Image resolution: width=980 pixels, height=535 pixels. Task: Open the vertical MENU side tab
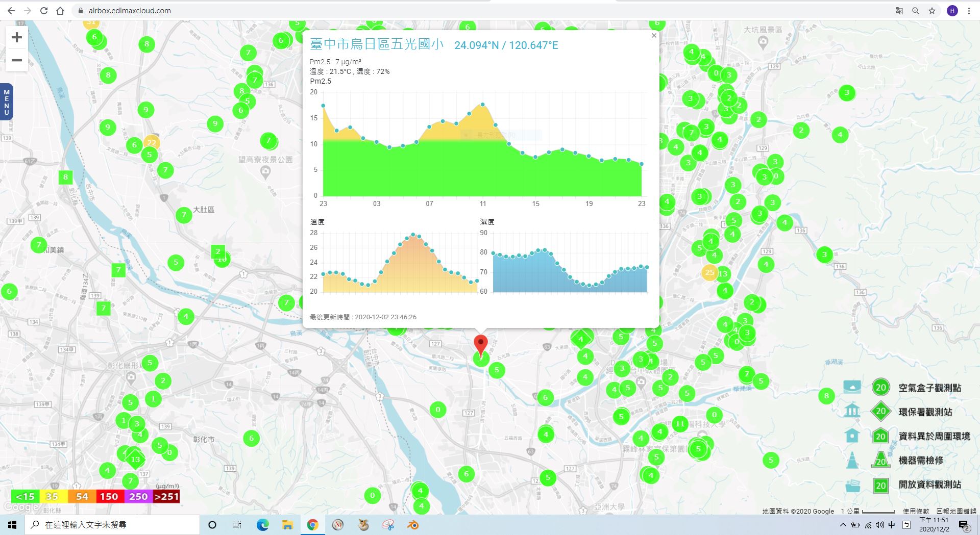tap(6, 102)
